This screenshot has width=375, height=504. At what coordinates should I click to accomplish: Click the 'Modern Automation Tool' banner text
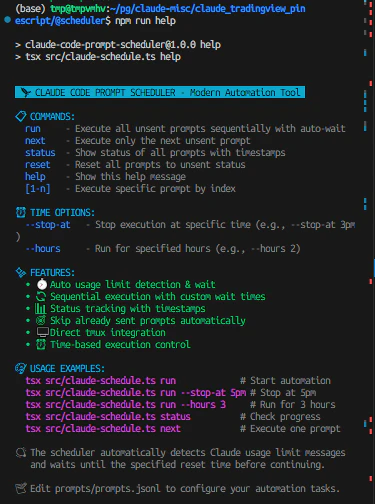pyautogui.click(x=245, y=92)
